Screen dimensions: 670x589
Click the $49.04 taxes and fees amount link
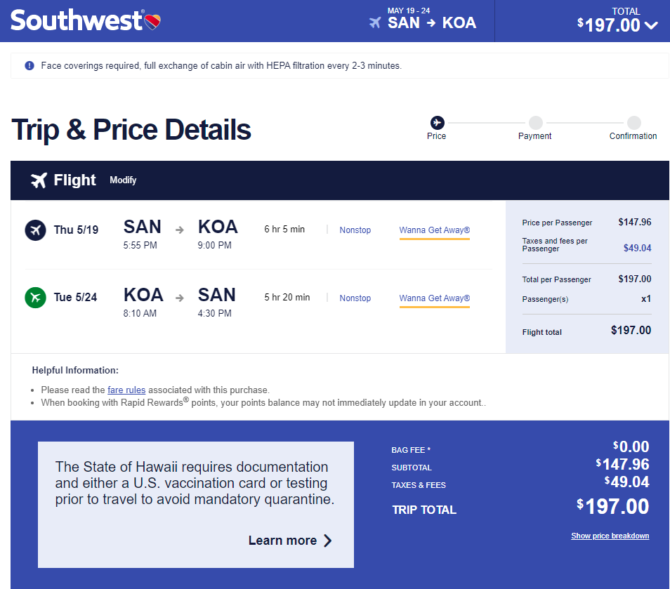tap(637, 248)
